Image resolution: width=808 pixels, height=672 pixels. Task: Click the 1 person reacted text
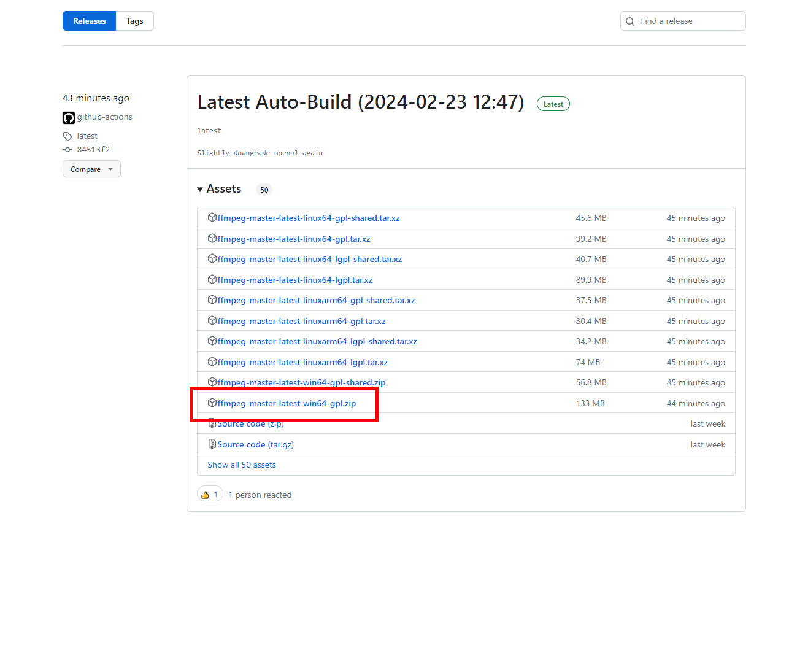(260, 495)
